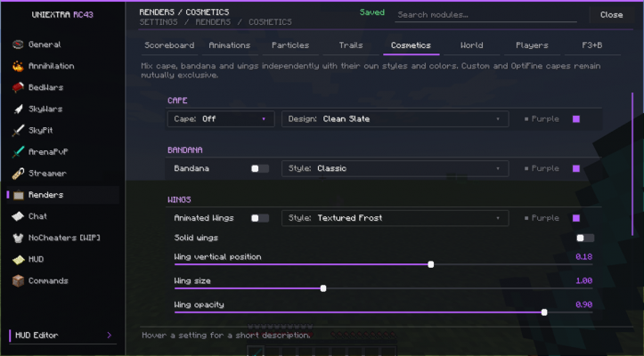Image resolution: width=644 pixels, height=356 pixels.
Task: Click the Wing opacity value 0.90
Action: [x=583, y=304]
